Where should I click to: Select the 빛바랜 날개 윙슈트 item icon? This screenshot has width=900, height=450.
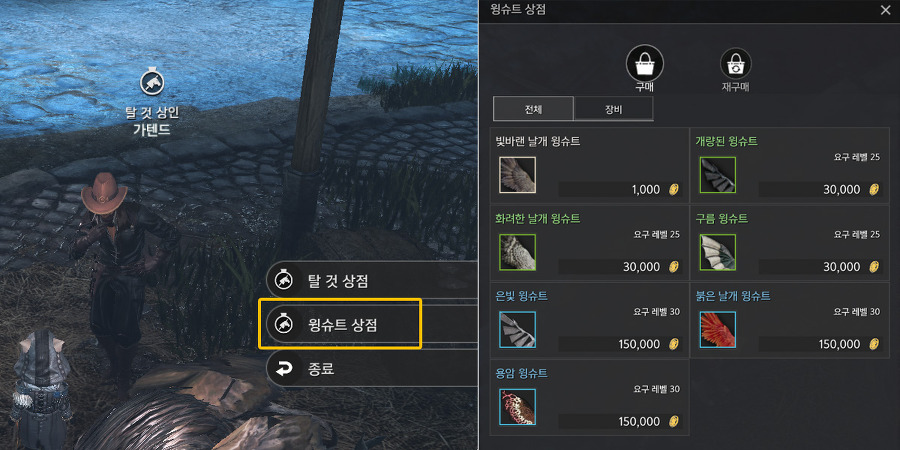[518, 174]
